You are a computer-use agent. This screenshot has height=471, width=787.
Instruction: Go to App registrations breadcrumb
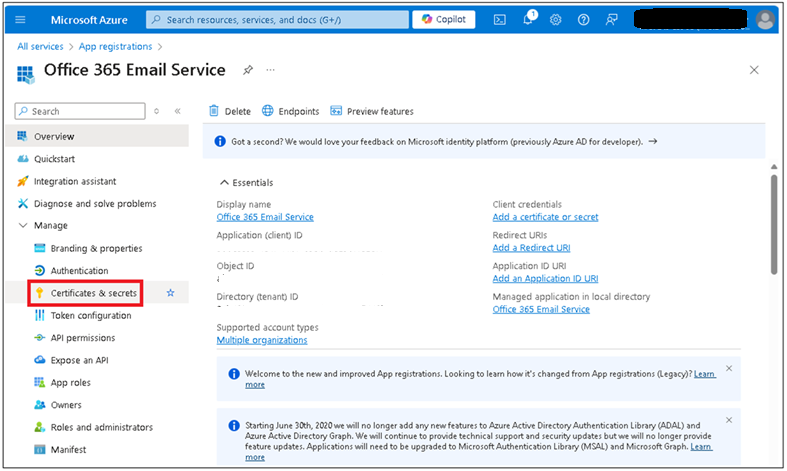tap(115, 46)
